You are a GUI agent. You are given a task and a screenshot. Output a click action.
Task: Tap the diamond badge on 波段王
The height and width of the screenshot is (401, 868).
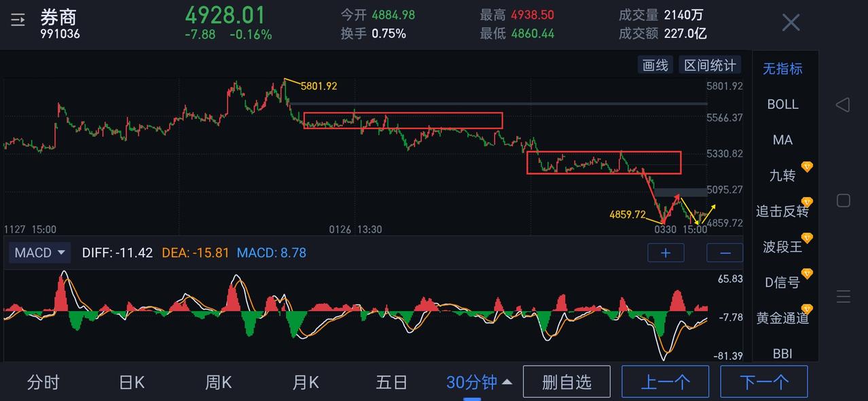point(807,238)
